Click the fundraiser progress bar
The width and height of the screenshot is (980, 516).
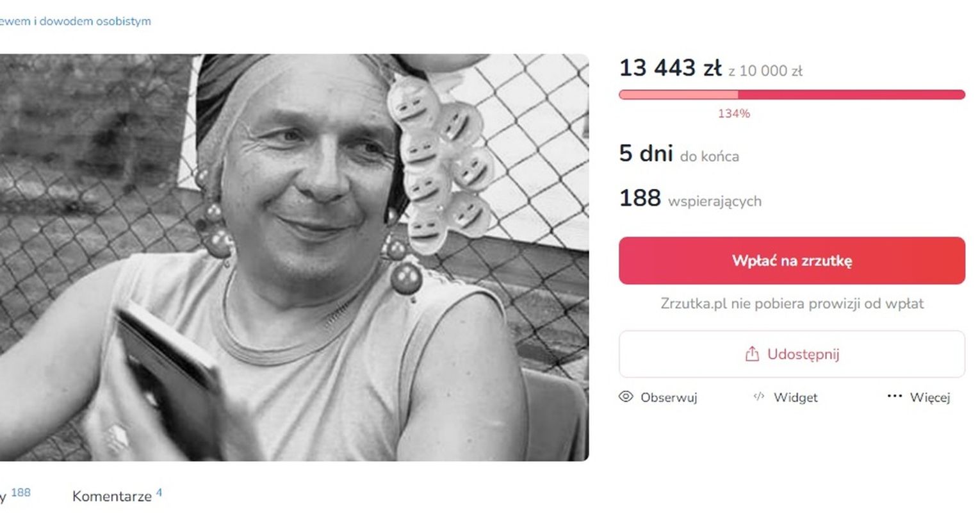coord(792,95)
